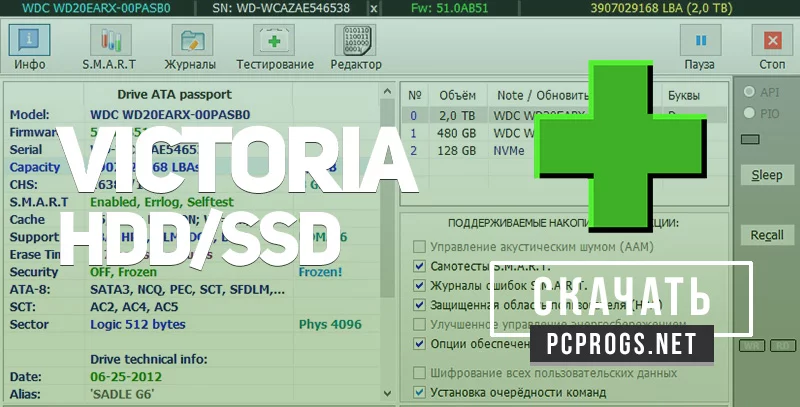Click the Recall button
800x407 pixels.
pos(767,235)
